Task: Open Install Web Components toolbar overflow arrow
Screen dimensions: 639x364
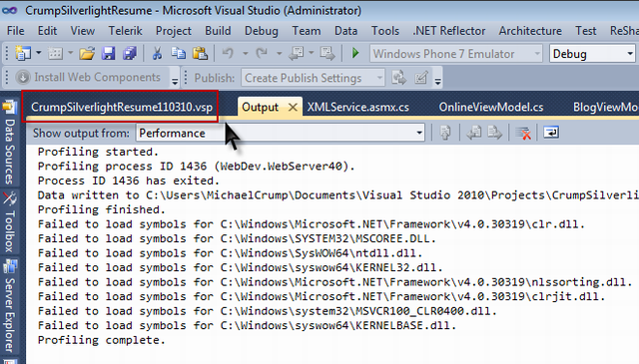Action: click(x=175, y=81)
